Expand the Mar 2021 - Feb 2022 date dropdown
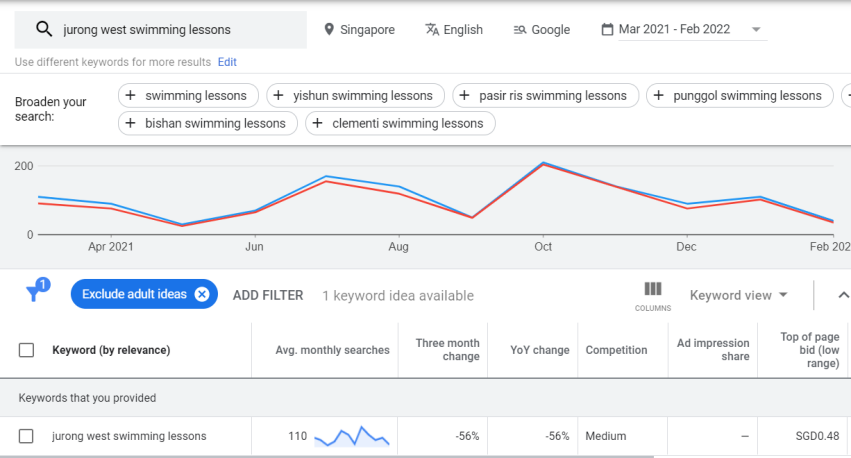The height and width of the screenshot is (458, 851). [755, 29]
